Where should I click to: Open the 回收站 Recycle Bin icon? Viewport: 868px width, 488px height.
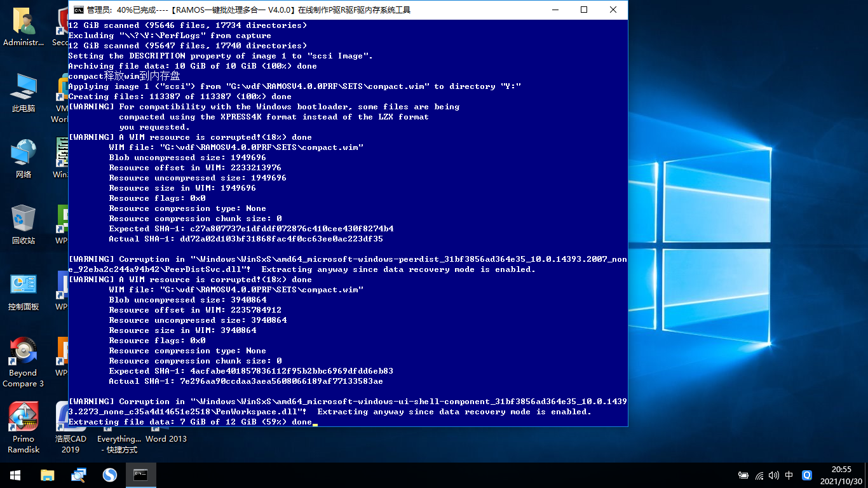[x=24, y=224]
